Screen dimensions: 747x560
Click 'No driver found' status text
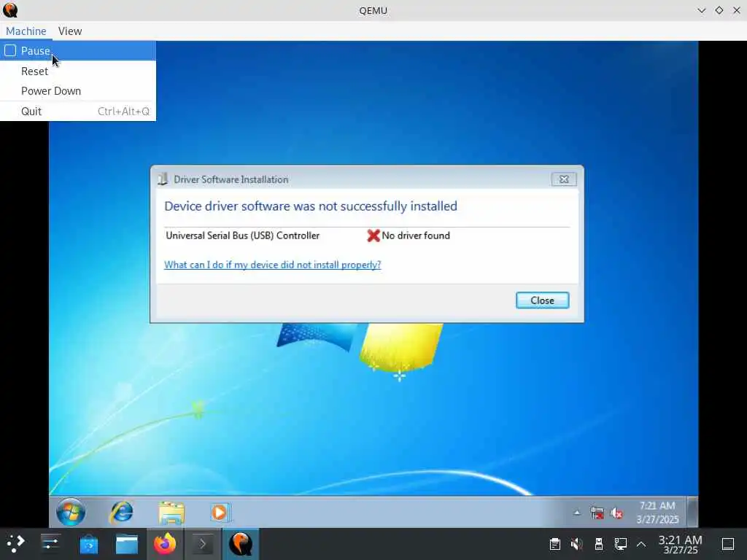click(416, 236)
